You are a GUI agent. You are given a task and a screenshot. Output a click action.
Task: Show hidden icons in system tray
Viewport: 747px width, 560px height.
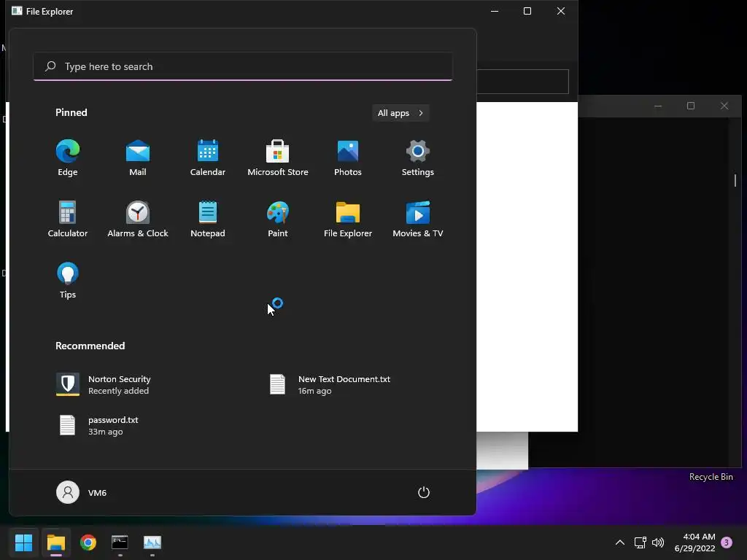point(620,542)
